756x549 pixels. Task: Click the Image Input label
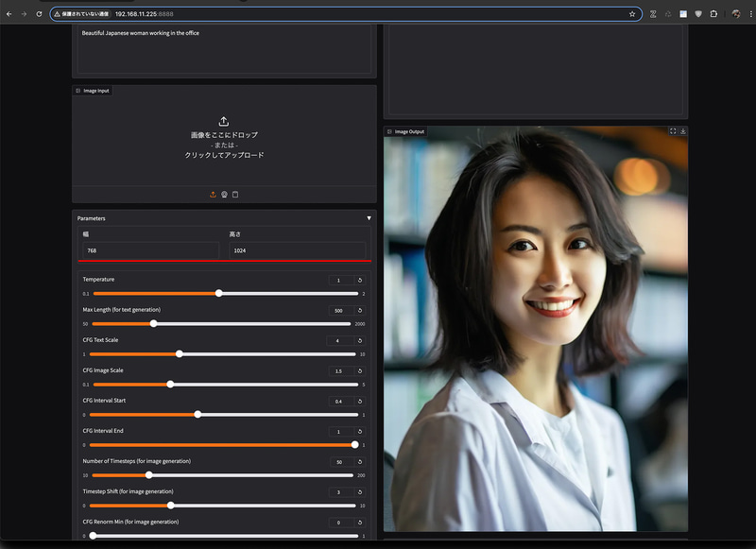(x=93, y=91)
